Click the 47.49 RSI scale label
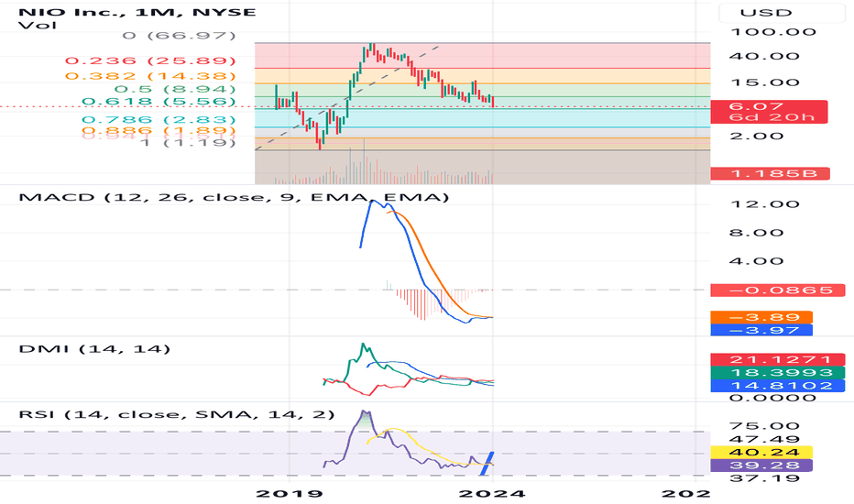 point(764,439)
